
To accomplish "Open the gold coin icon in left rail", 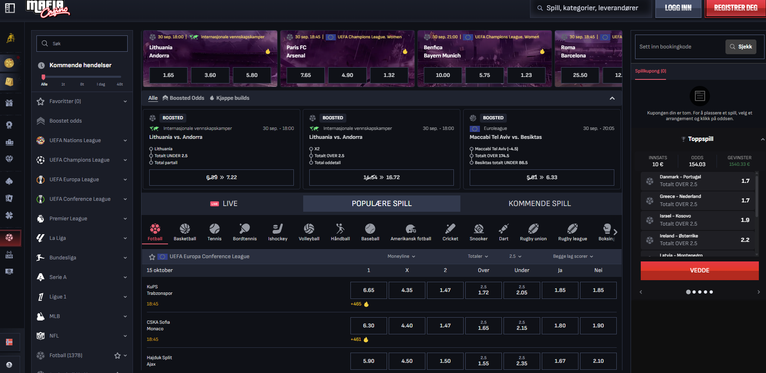I will (x=9, y=63).
